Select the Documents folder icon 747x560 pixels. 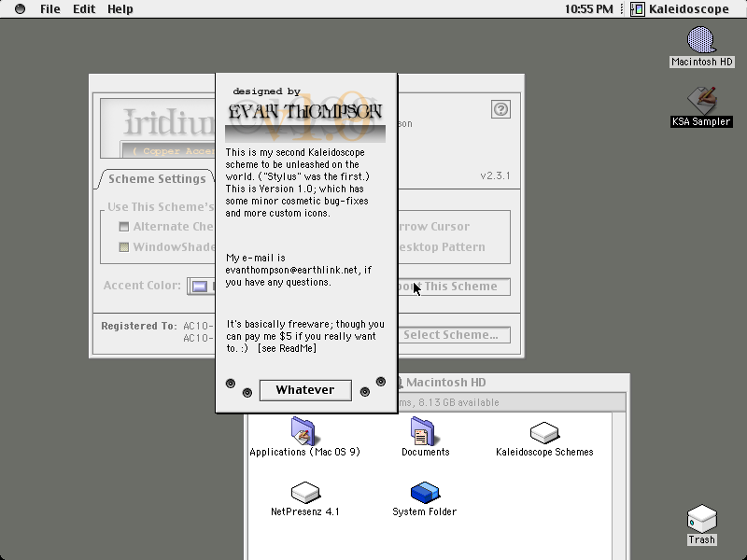point(424,431)
